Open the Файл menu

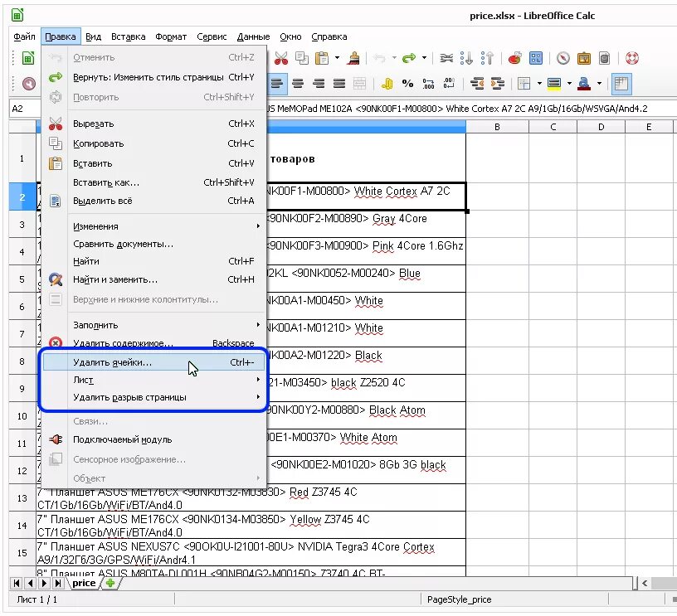(x=24, y=36)
